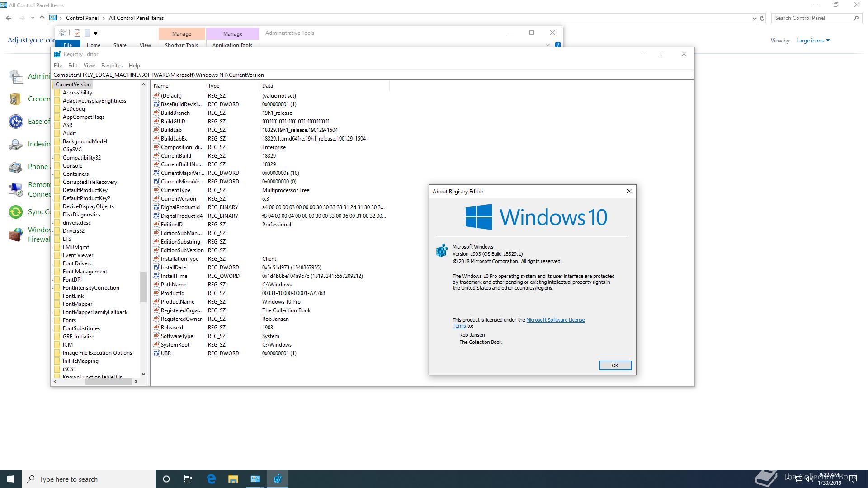Click the ReleaseId string value icon
The height and width of the screenshot is (488, 868).
156,327
